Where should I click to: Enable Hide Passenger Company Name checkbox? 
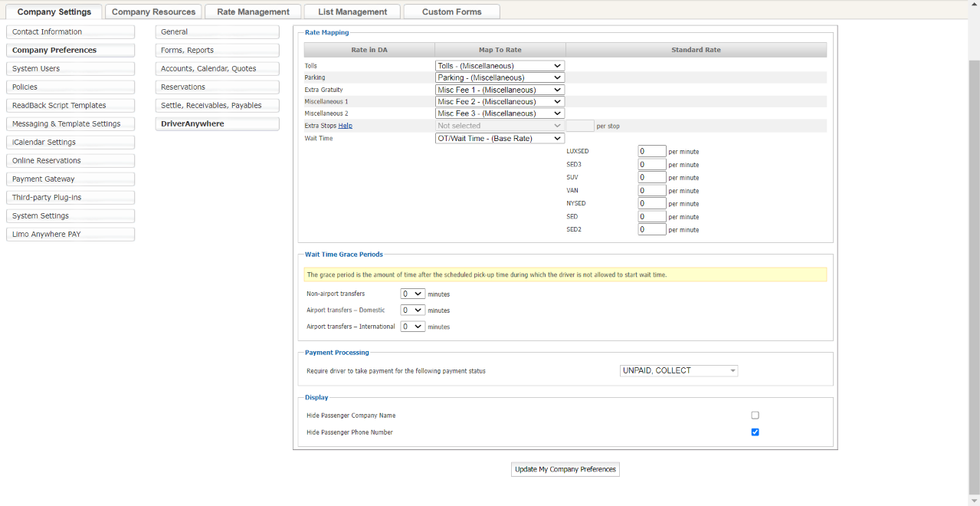click(x=755, y=416)
